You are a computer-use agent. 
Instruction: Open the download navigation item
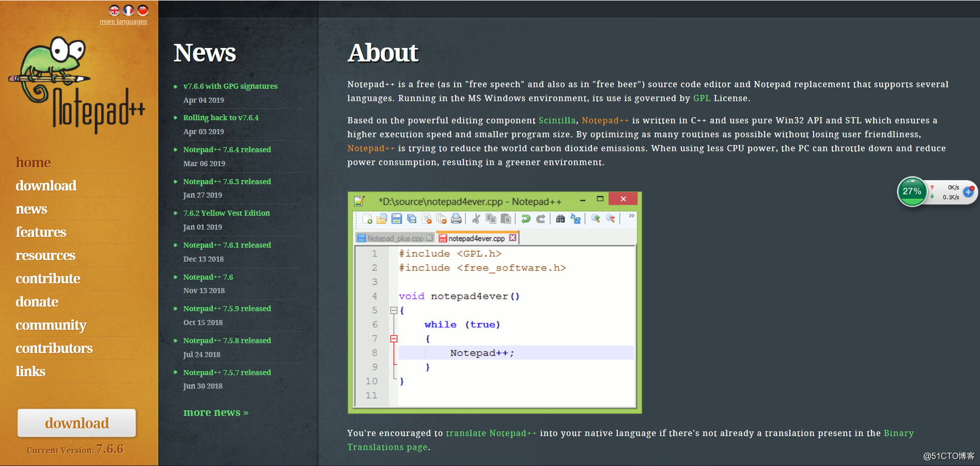pyautogui.click(x=46, y=186)
